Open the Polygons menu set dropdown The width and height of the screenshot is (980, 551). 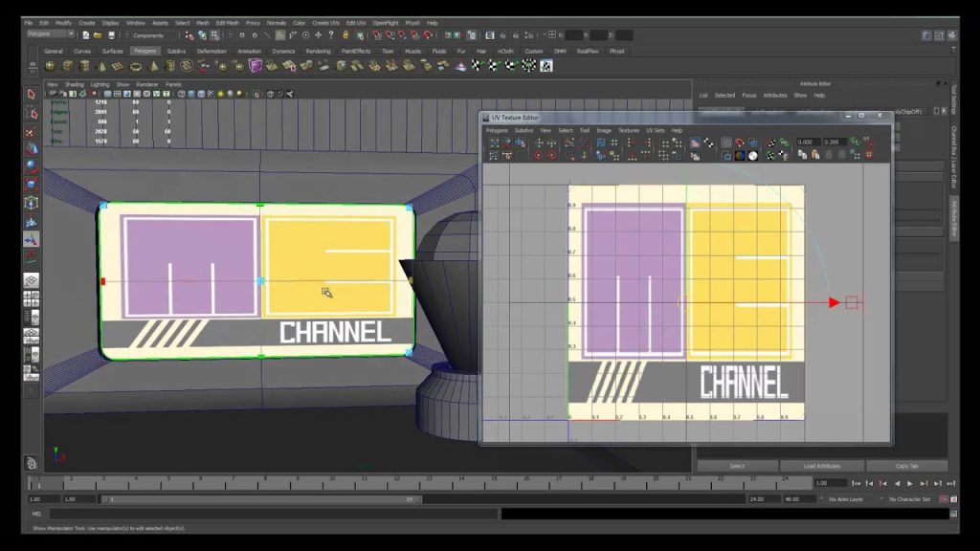[x=50, y=34]
